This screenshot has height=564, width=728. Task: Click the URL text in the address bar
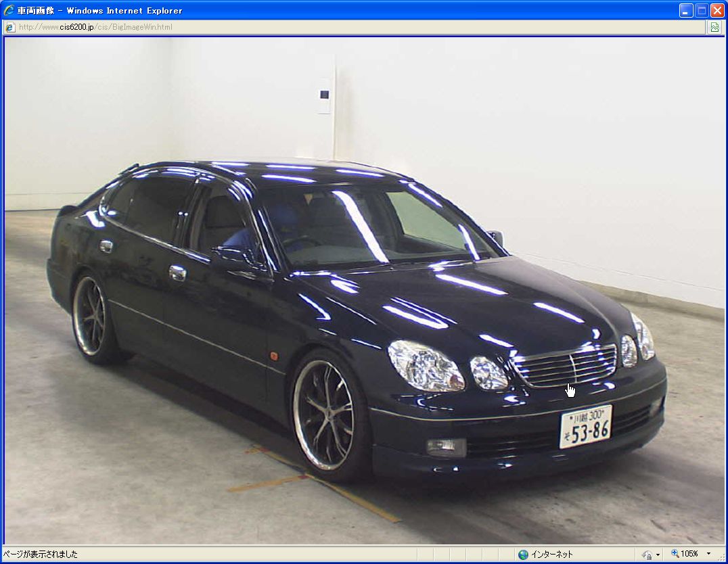pos(95,27)
